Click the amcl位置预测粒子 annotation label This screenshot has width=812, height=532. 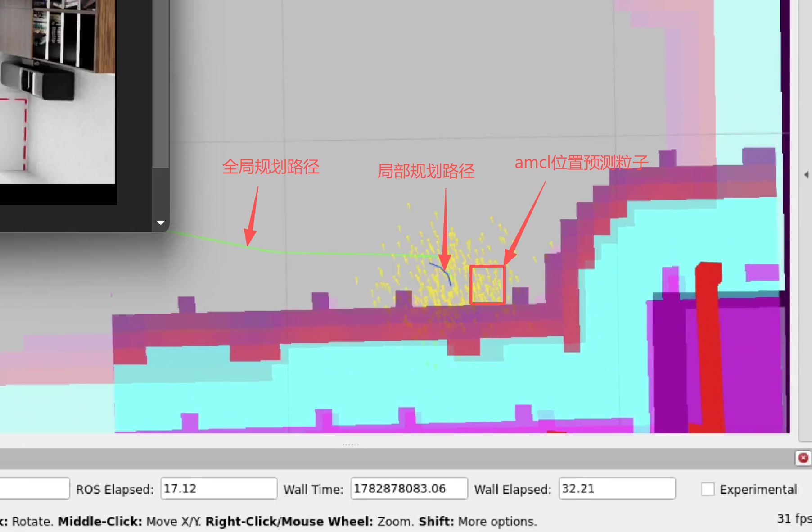click(x=582, y=163)
